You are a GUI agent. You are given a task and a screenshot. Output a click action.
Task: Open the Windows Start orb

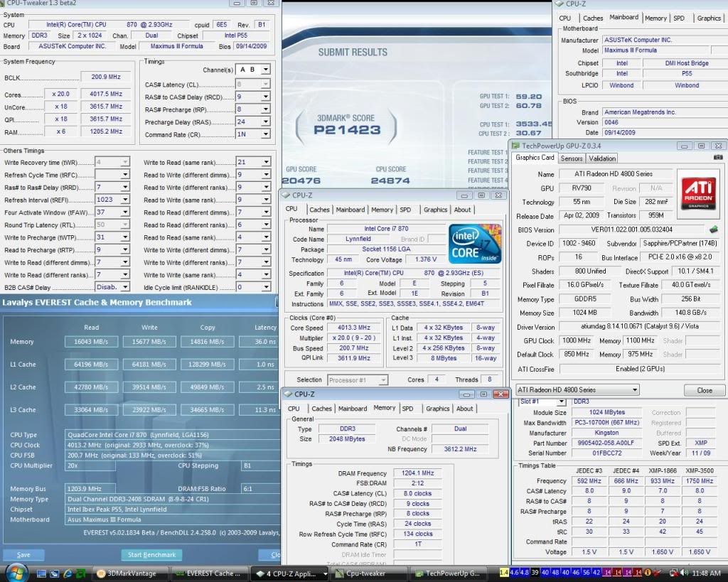tap(16, 573)
